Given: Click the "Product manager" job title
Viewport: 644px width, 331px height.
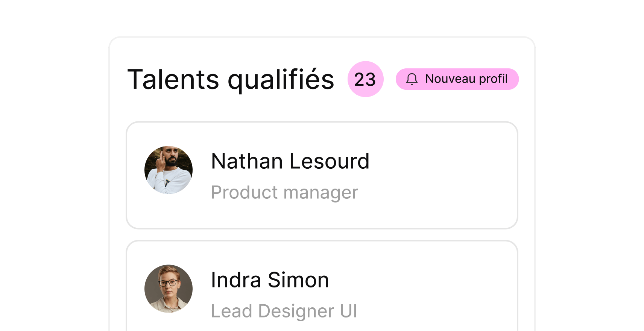Looking at the screenshot, I should pyautogui.click(x=284, y=193).
